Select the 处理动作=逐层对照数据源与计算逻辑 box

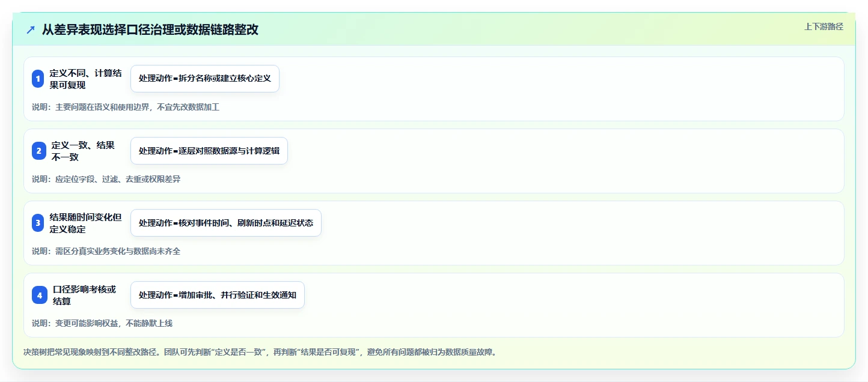tap(209, 151)
